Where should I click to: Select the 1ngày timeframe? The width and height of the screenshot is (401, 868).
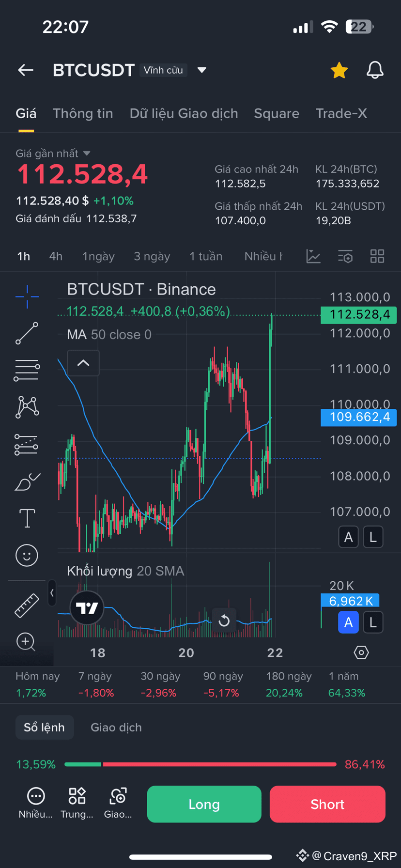coord(98,256)
